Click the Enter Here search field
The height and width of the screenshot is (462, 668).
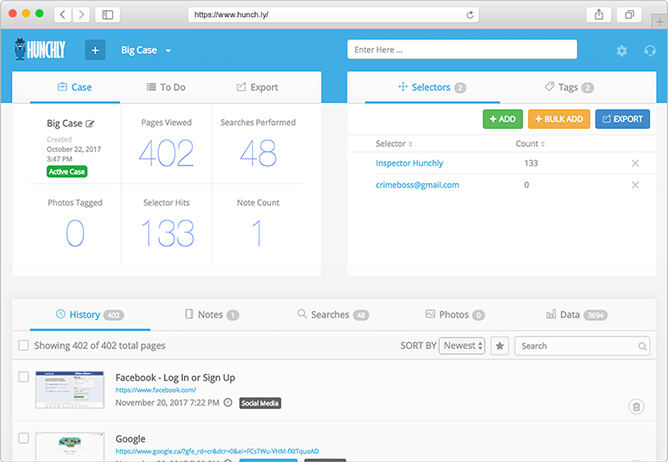(461, 50)
